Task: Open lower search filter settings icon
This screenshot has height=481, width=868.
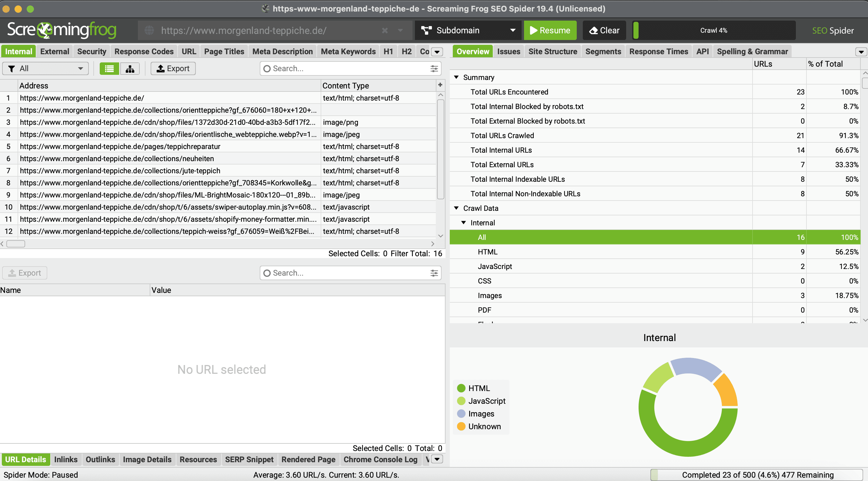Action: pos(434,273)
